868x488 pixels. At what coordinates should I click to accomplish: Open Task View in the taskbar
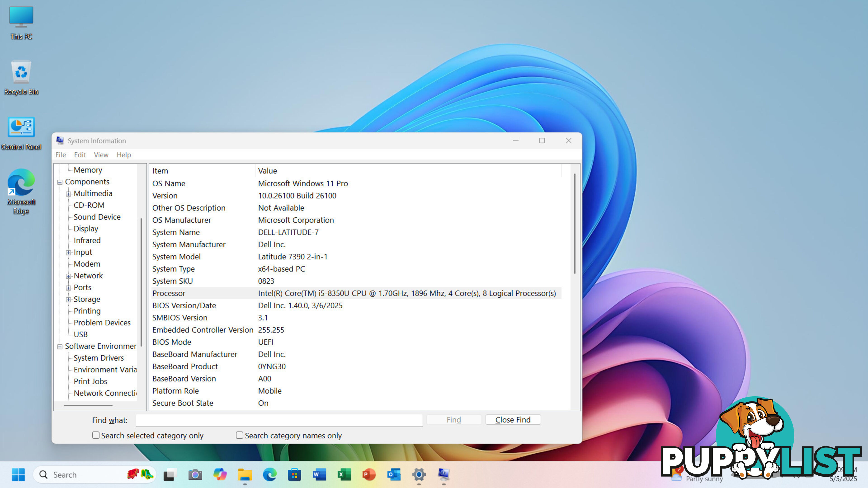click(x=170, y=474)
